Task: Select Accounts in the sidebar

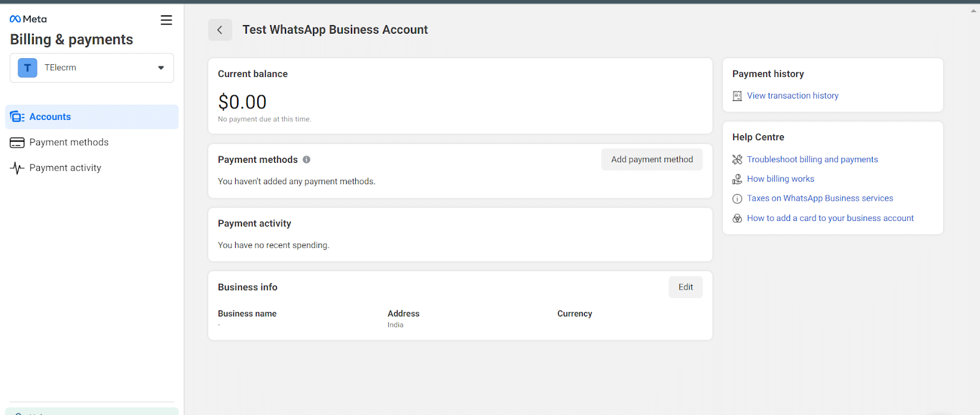Action: pos(92,117)
